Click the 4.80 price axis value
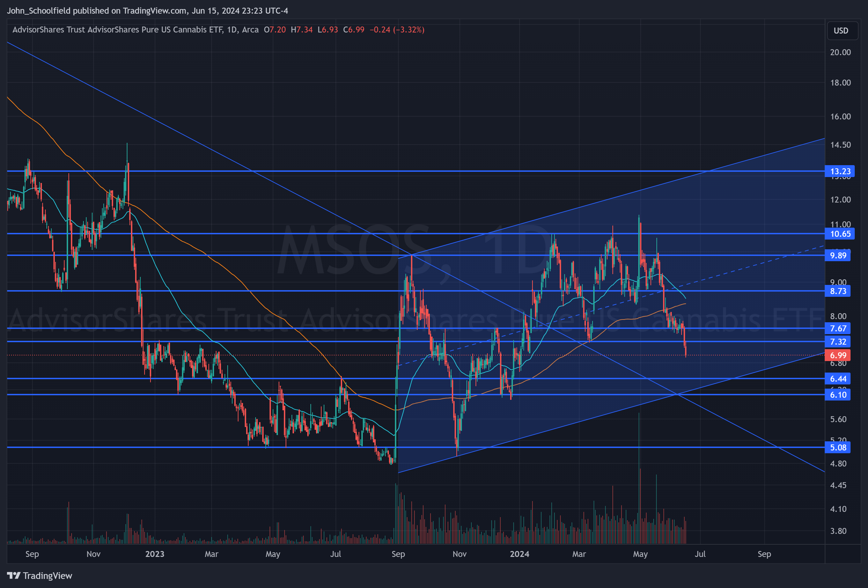 [x=838, y=464]
